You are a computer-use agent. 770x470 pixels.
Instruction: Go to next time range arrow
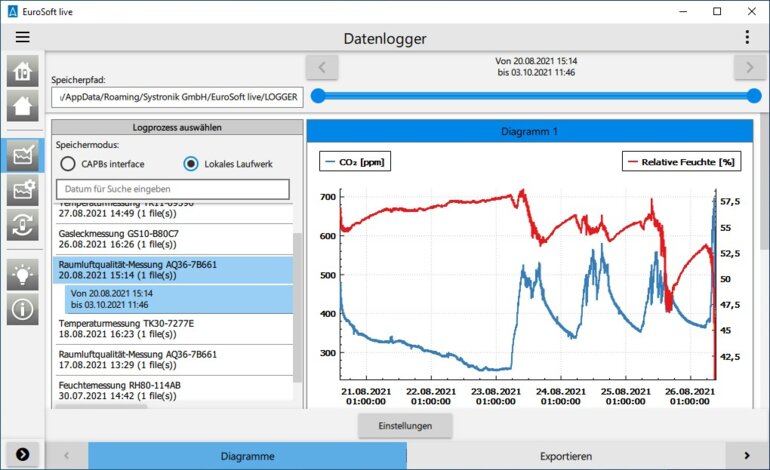tap(749, 67)
